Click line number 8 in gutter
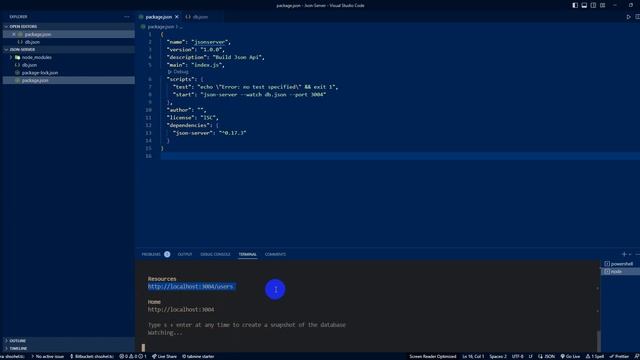The height and width of the screenshot is (360, 640). tap(150, 95)
